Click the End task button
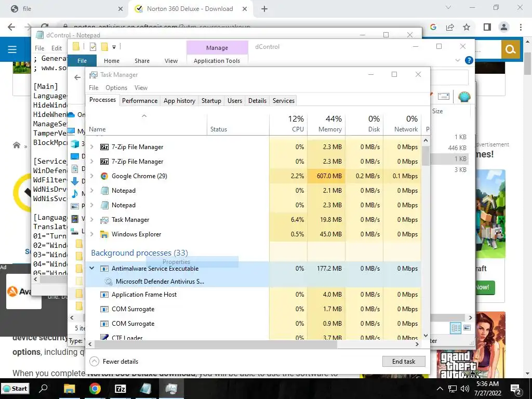Screen dimensions: 532x399 pyautogui.click(x=404, y=362)
